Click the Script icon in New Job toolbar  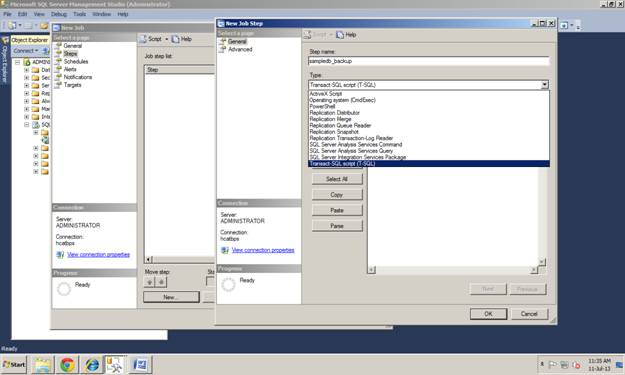(x=143, y=39)
